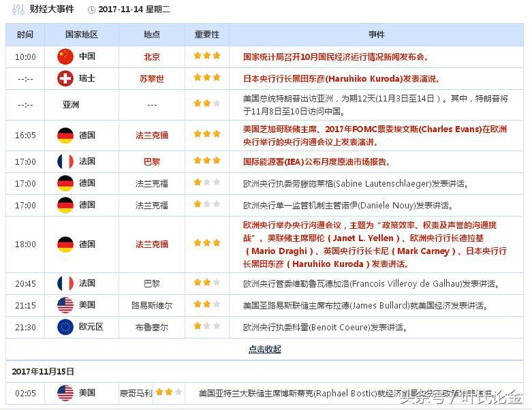The height and width of the screenshot is (410, 532).
Task: Click the 瑞士 country label
Action: (87, 78)
